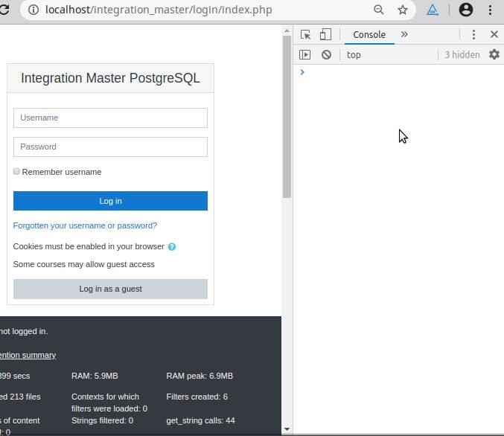Click the Username field
The width and height of the screenshot is (504, 436).
pyautogui.click(x=110, y=118)
